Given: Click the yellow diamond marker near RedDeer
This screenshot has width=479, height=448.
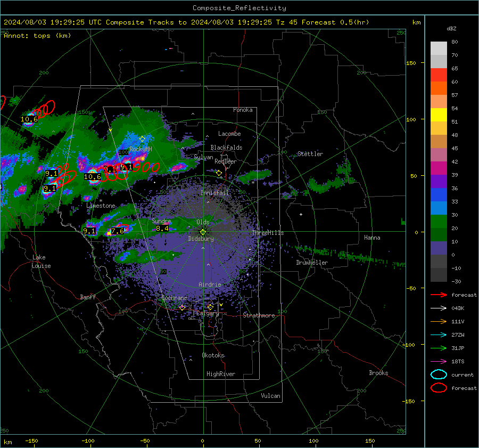Looking at the screenshot, I should click(x=219, y=173).
